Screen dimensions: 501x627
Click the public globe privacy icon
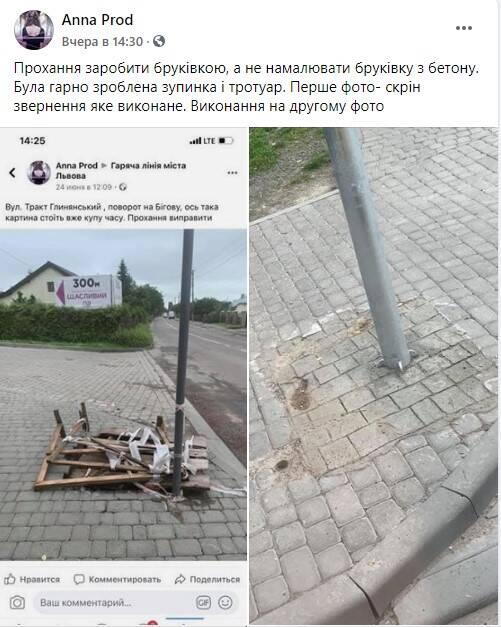pos(159,41)
